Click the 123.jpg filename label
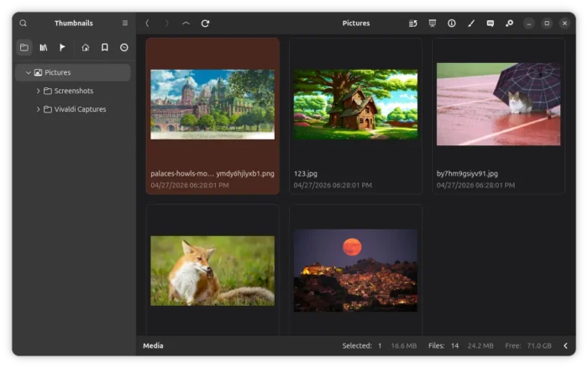The image size is (588, 368). pos(305,174)
